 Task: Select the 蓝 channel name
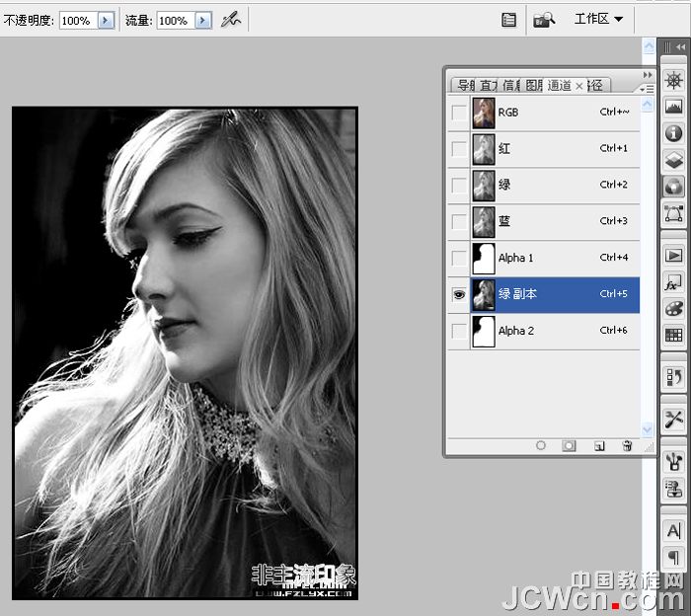point(504,221)
